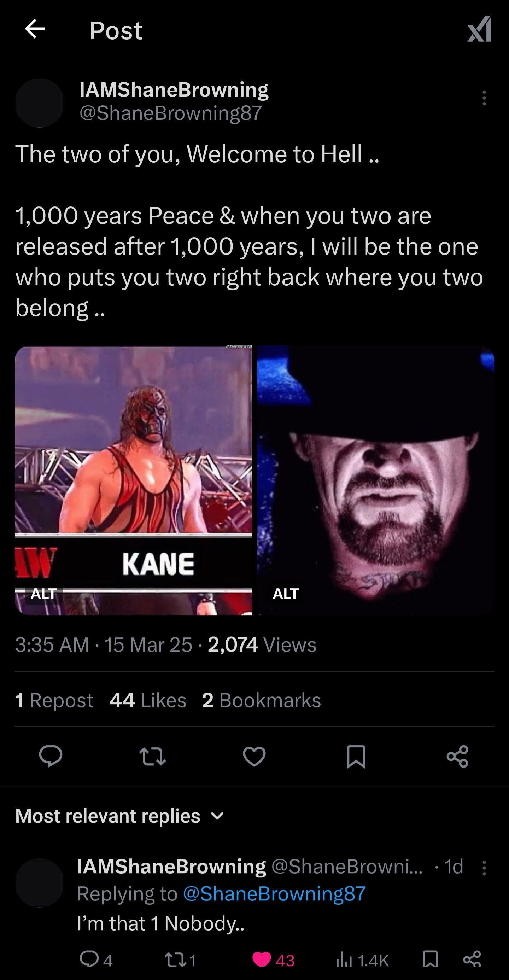Show ALT text on the right image
This screenshot has width=509, height=980.
point(286,594)
